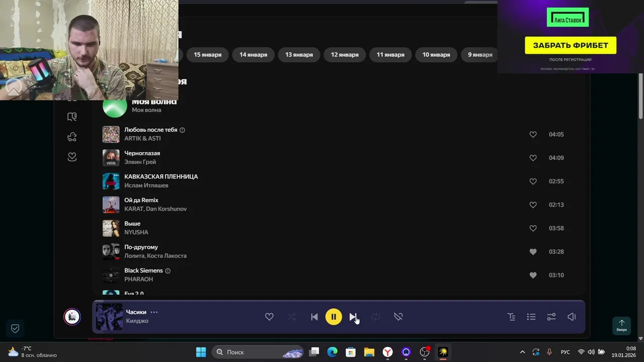Click the Вверх scroll-to-top button
The width and height of the screenshot is (644, 362).
click(x=622, y=325)
